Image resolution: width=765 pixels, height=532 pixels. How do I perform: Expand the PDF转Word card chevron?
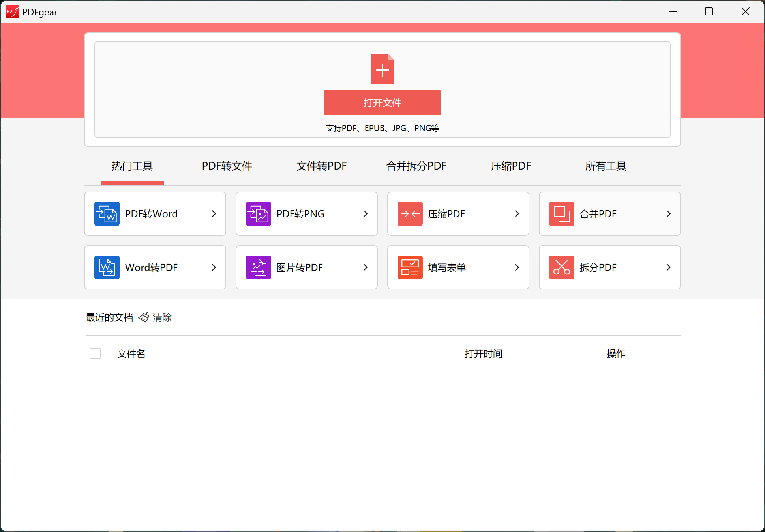point(214,213)
